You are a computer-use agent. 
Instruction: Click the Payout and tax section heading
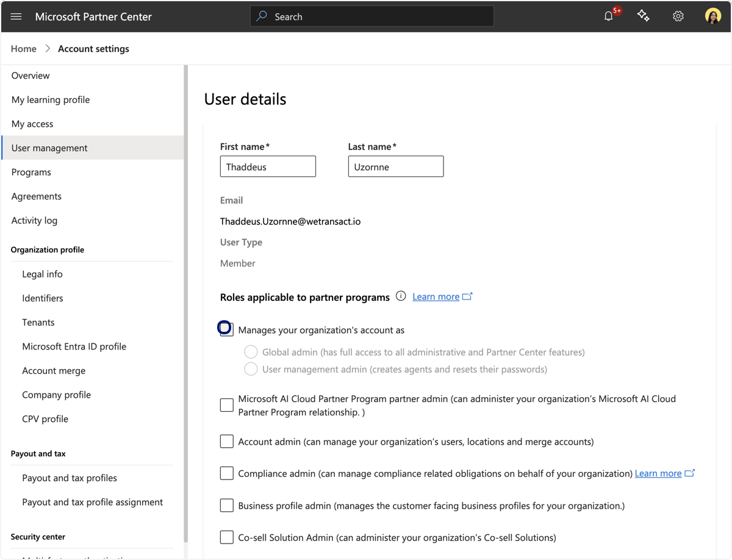coord(38,453)
